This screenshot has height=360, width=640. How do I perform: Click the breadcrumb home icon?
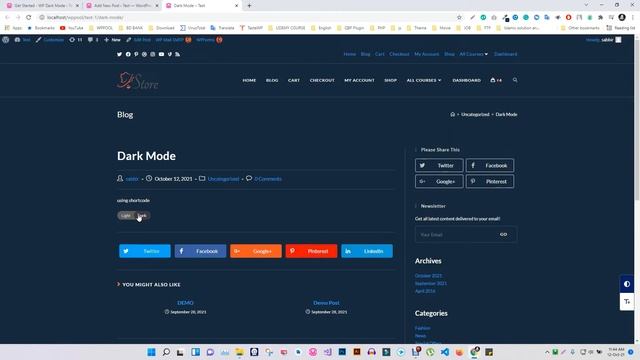pos(452,114)
